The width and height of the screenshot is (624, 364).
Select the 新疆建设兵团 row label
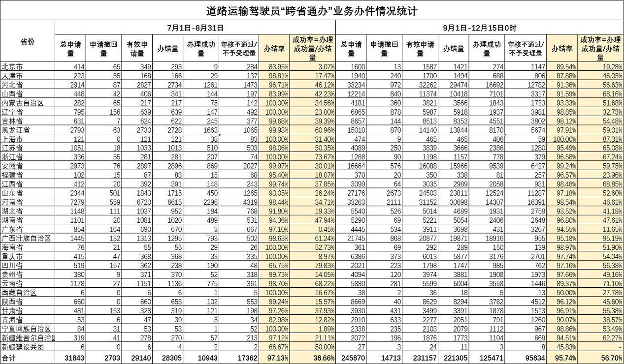28,347
